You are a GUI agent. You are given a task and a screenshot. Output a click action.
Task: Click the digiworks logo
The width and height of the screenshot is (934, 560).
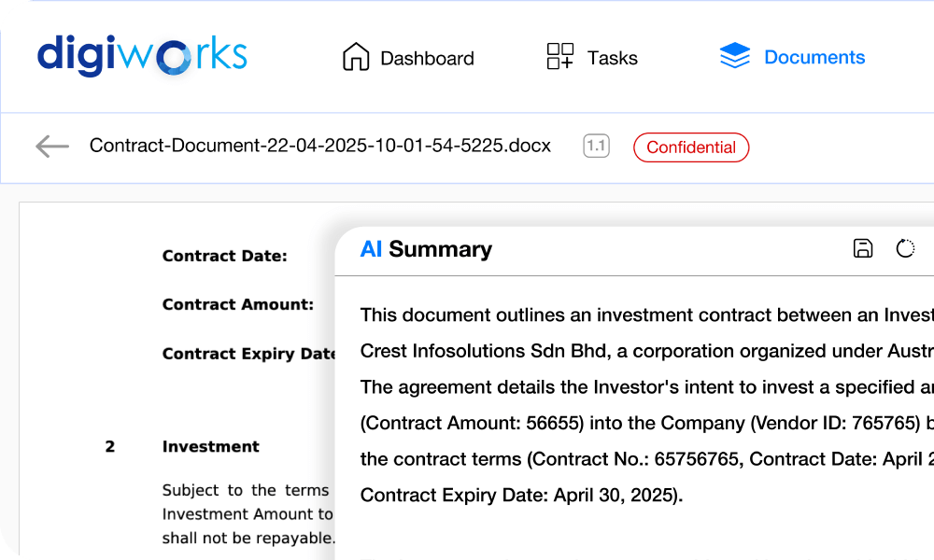tap(140, 56)
